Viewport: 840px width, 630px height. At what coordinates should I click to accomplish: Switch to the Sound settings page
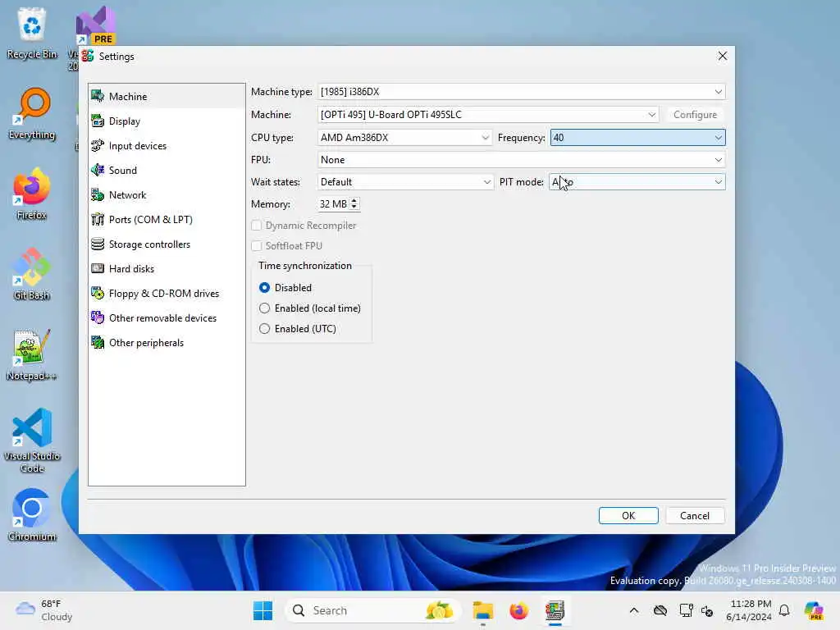(167, 171)
